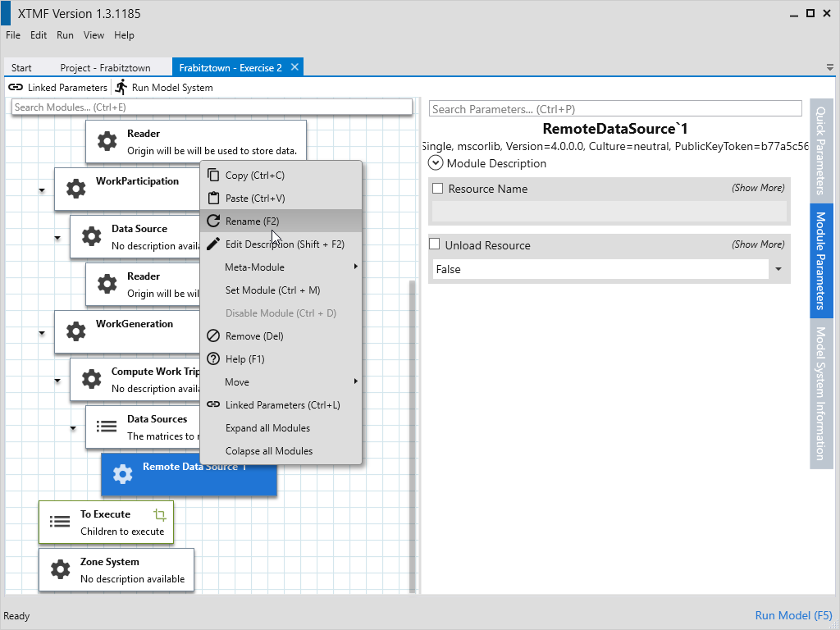Click the gear icon on Zone System module
The height and width of the screenshot is (630, 840).
click(x=60, y=569)
